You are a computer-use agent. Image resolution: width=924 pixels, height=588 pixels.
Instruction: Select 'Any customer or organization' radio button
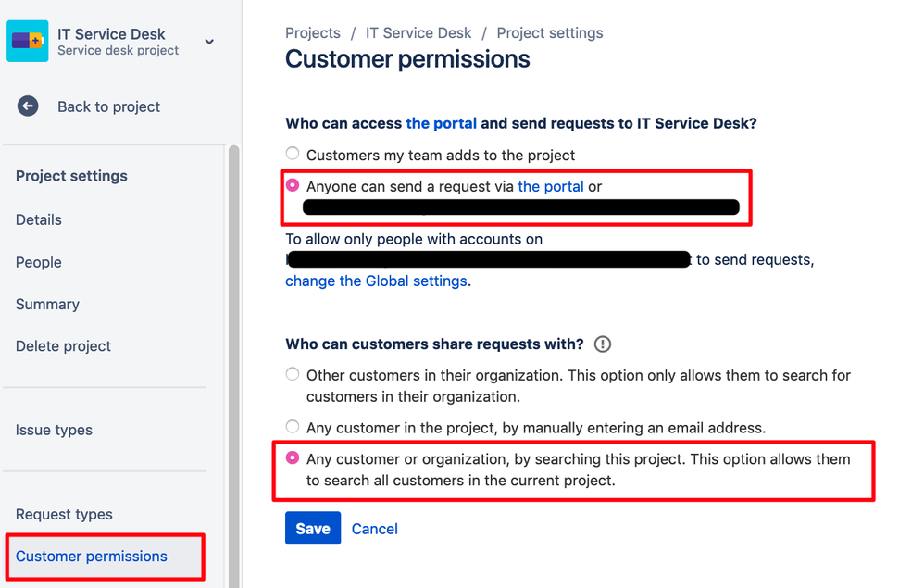pyautogui.click(x=293, y=457)
